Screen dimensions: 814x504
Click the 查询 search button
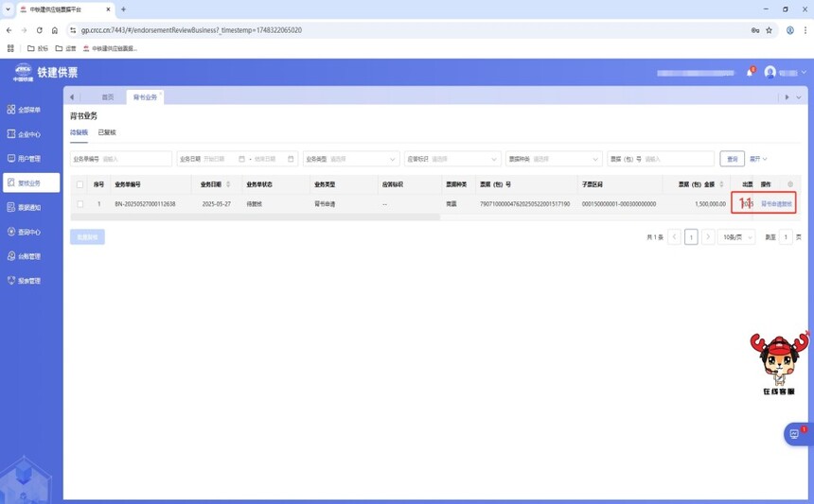click(x=732, y=159)
